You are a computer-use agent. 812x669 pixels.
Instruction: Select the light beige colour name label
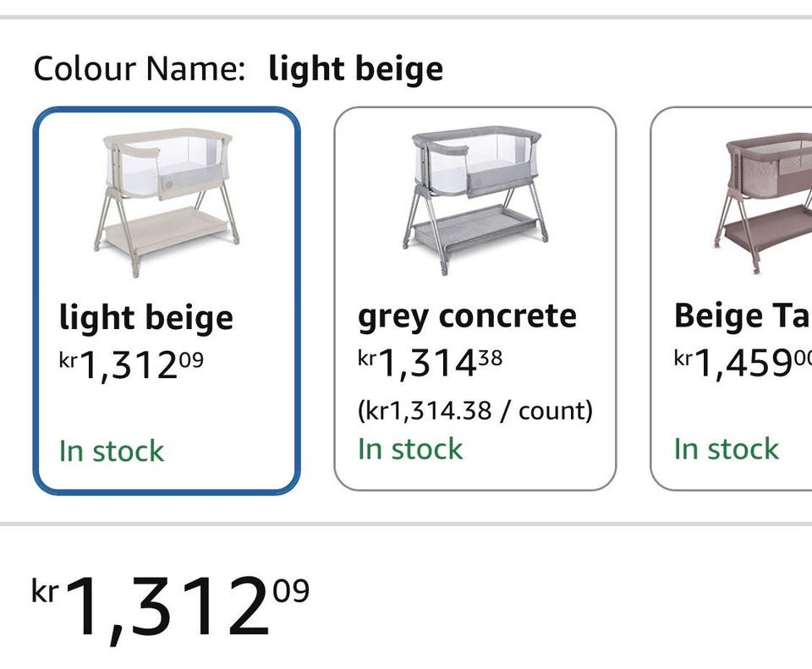pos(145,318)
